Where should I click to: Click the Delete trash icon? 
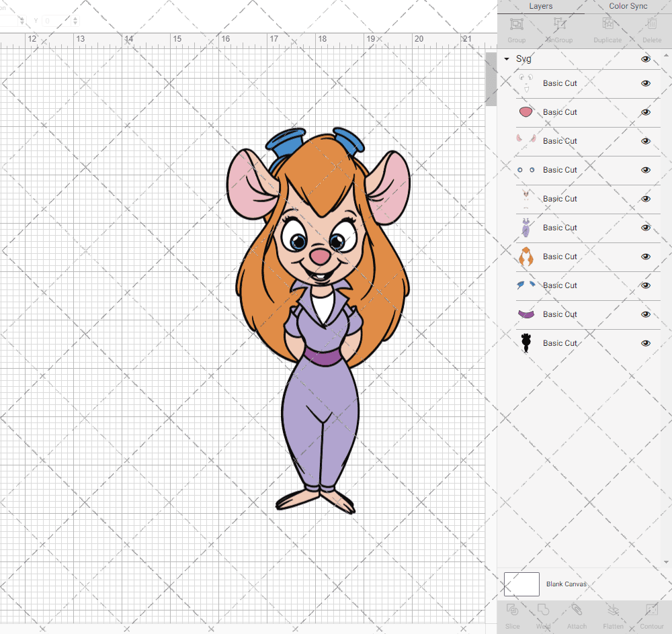(x=652, y=24)
